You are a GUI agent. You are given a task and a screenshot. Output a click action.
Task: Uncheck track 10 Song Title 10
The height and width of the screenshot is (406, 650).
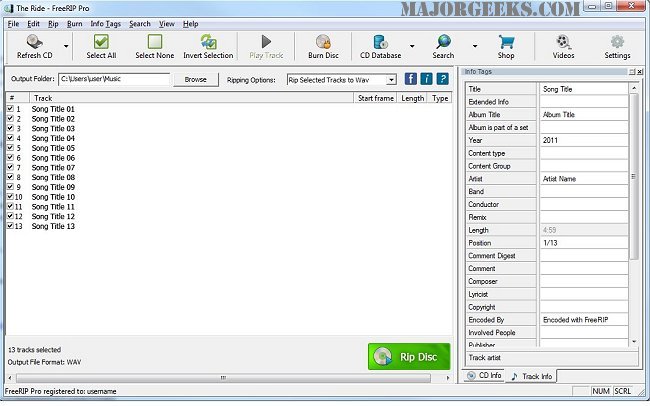(10, 197)
